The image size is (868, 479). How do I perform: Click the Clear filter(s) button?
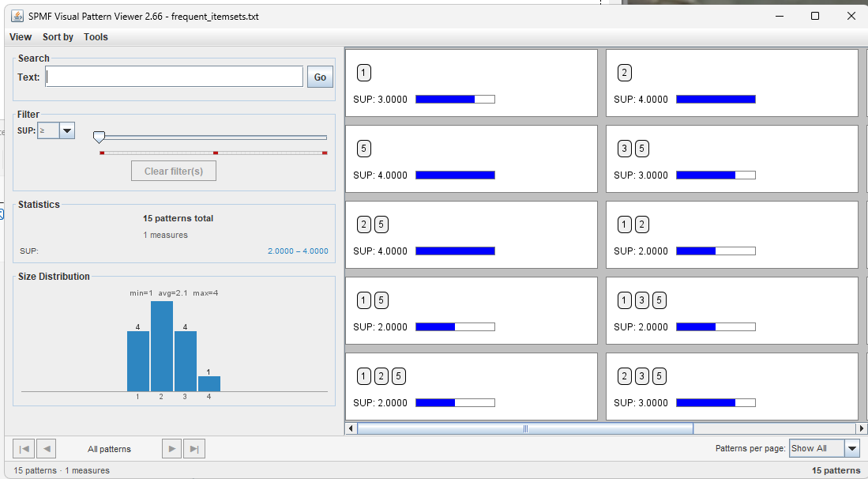pos(174,171)
